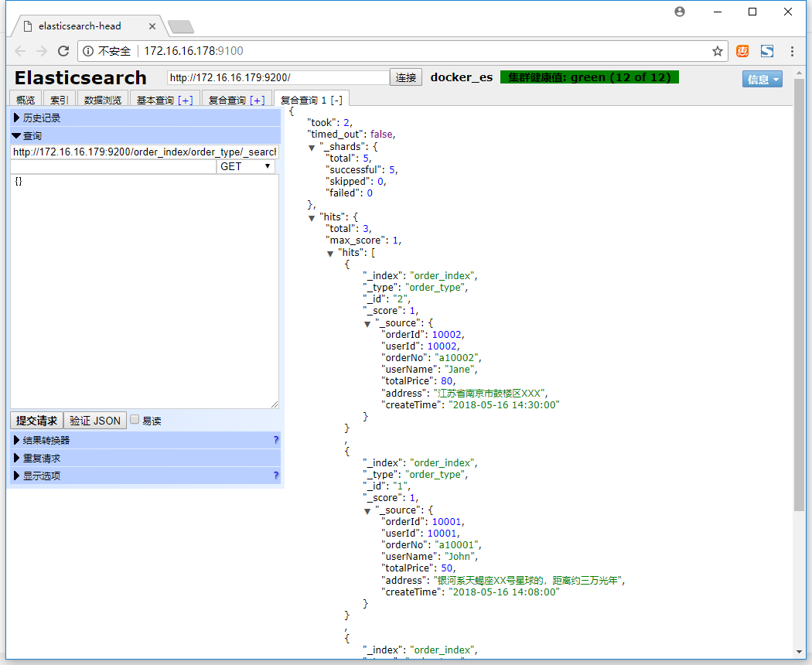
Task: Switch to the 索引 tab
Action: click(59, 100)
